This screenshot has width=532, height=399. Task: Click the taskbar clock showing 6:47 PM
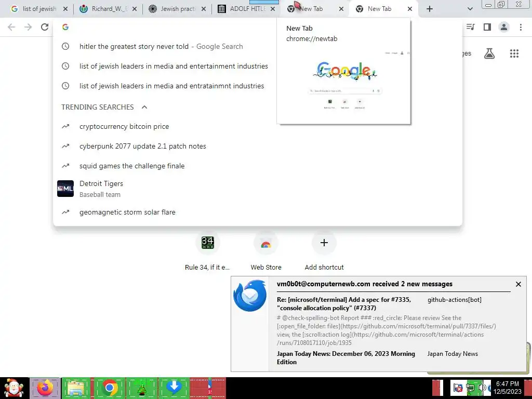click(x=508, y=388)
